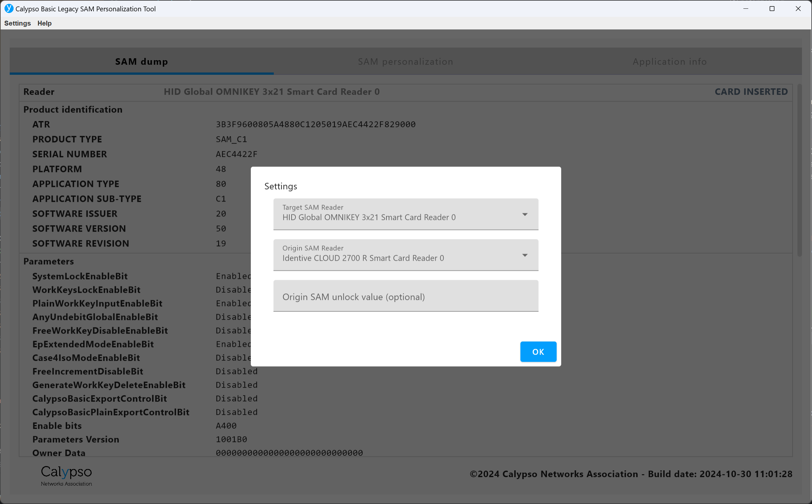The height and width of the screenshot is (504, 812).
Task: Click the build date copyright text
Action: pyautogui.click(x=631, y=474)
